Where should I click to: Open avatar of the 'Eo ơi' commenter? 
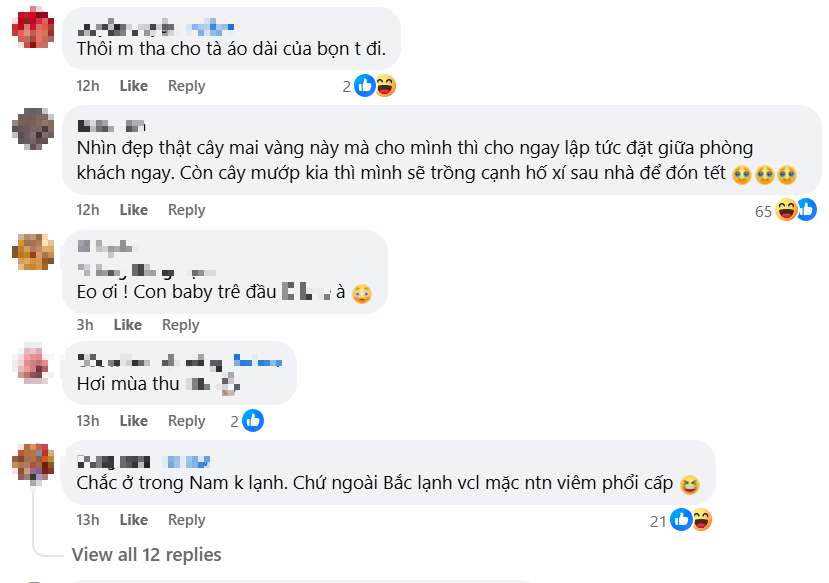(x=33, y=252)
